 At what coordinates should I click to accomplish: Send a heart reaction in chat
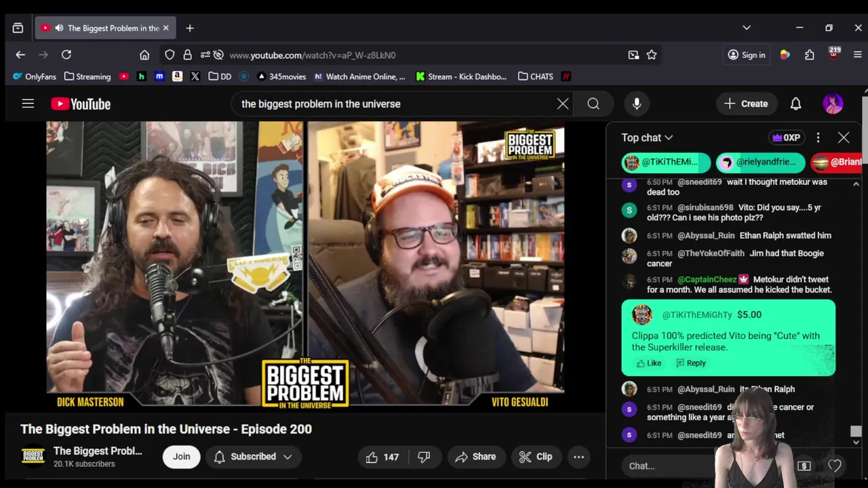pos(835,466)
